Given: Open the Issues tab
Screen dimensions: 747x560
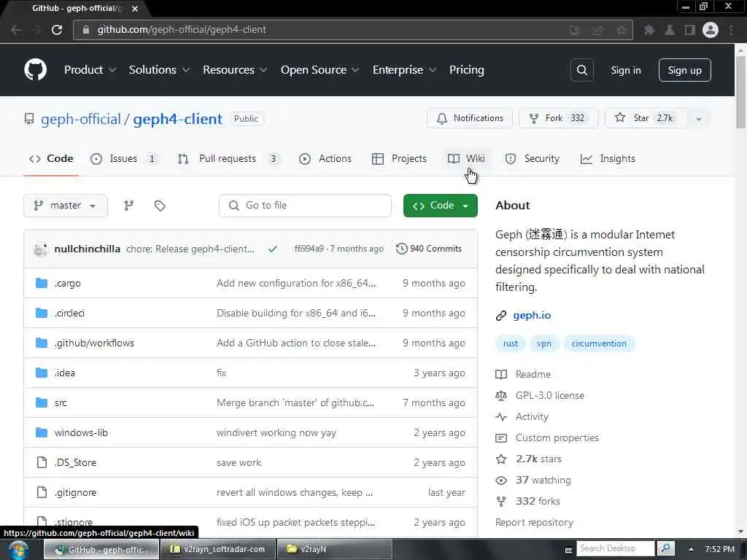Looking at the screenshot, I should coord(124,158).
